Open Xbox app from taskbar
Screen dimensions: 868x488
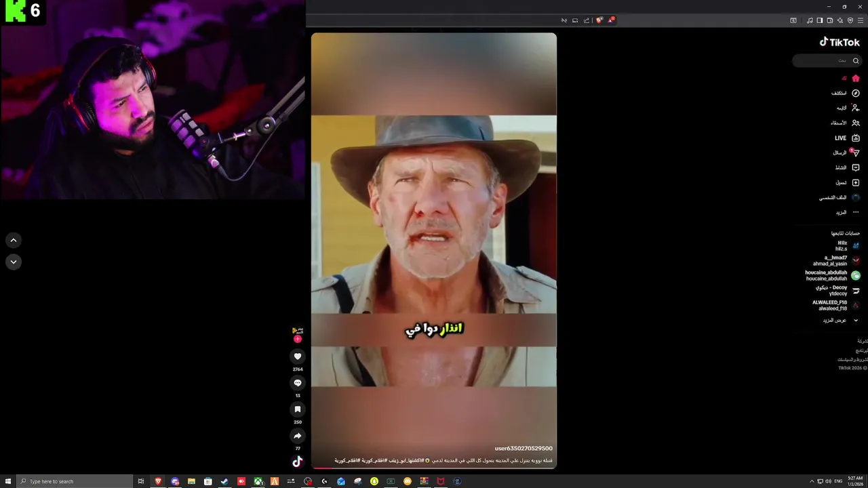point(258,481)
